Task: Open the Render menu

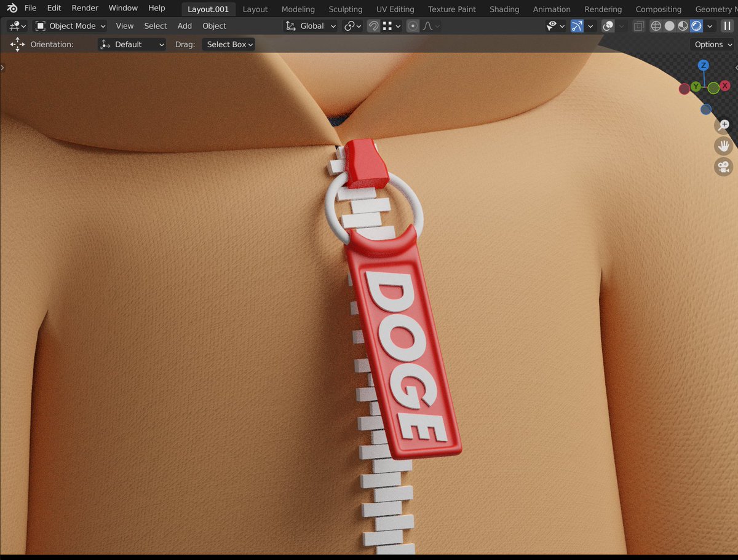Action: click(x=85, y=8)
